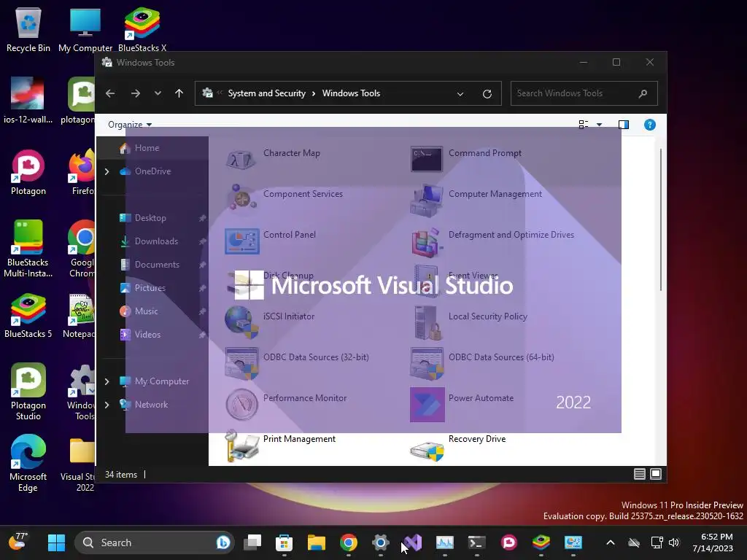Open Visual Studio from taskbar
The width and height of the screenshot is (747, 560).
413,542
